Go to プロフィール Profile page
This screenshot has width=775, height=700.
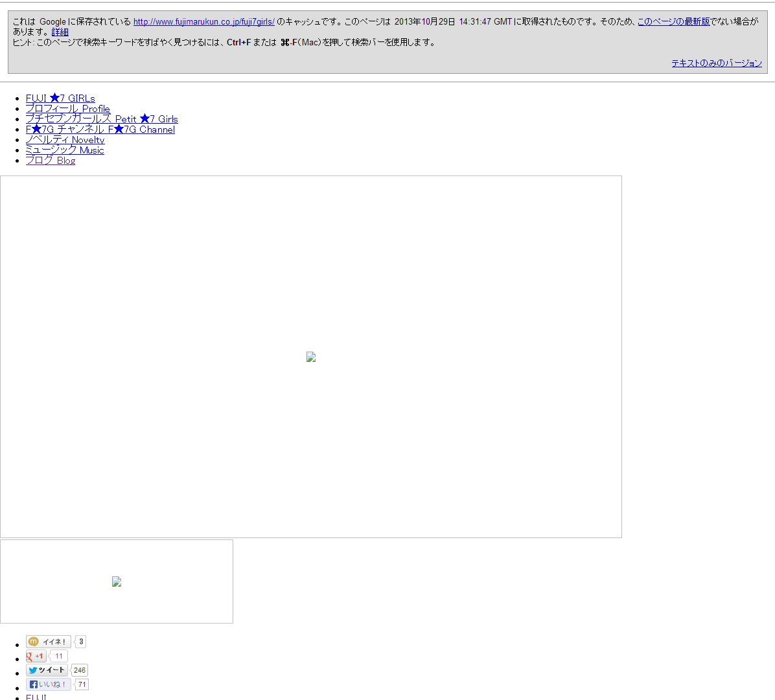pyautogui.click(x=67, y=109)
